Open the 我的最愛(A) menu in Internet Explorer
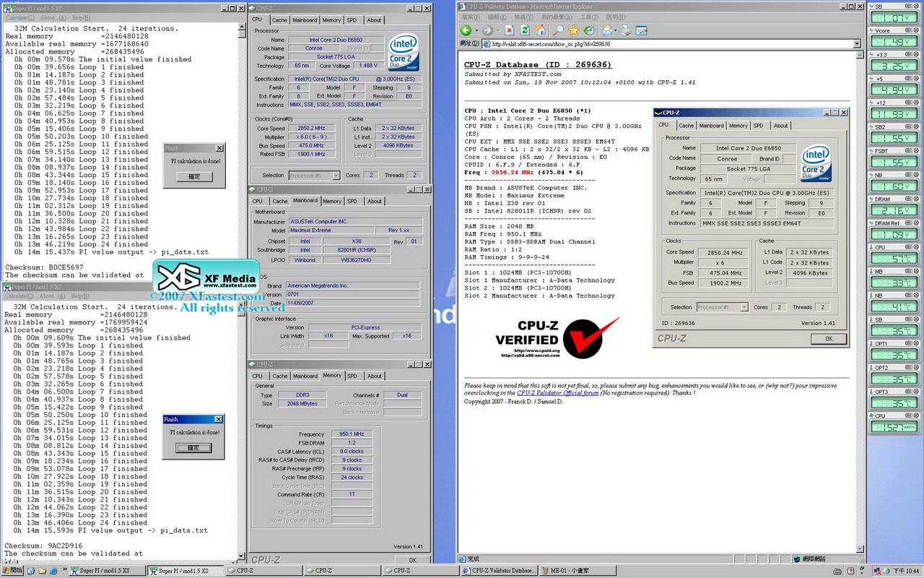 [x=557, y=17]
